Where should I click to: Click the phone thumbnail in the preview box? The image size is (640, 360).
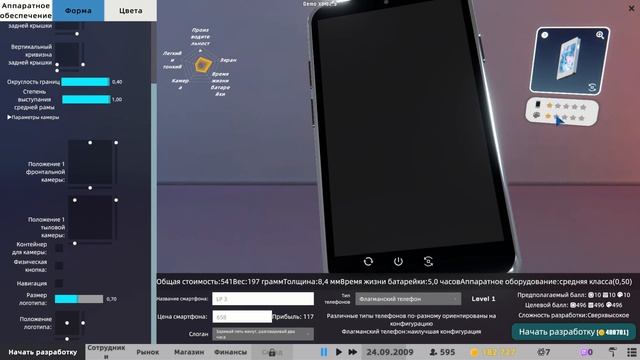569,58
